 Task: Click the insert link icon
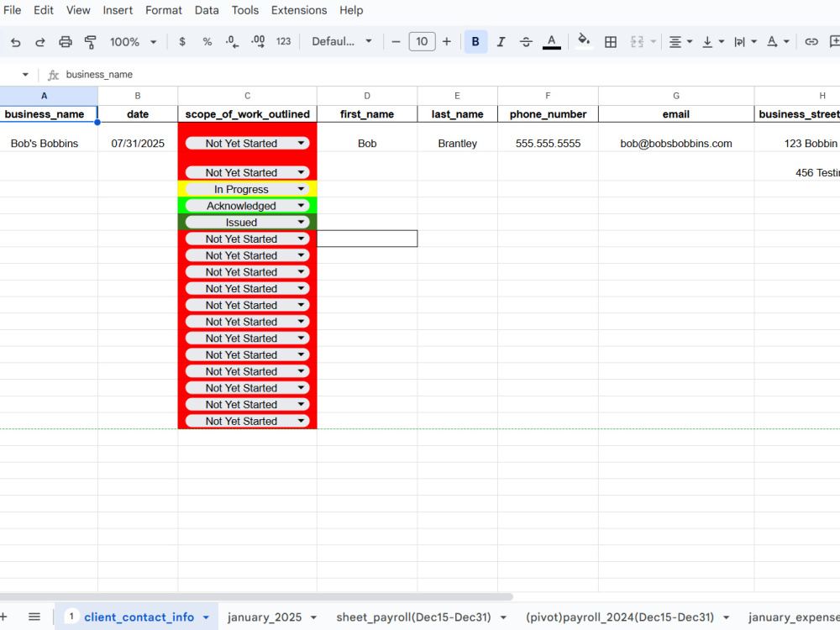click(x=811, y=42)
